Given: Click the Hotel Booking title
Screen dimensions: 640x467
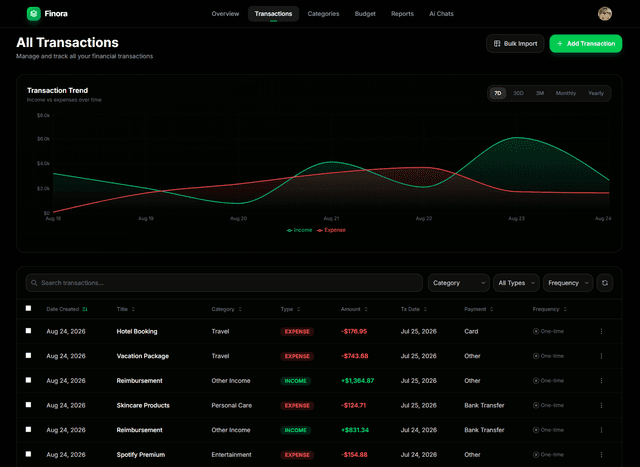Looking at the screenshot, I should (x=137, y=331).
